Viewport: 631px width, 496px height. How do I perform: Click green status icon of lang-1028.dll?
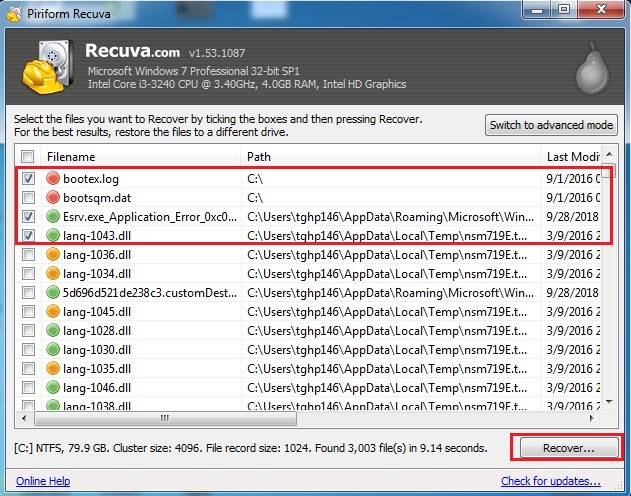[53, 331]
